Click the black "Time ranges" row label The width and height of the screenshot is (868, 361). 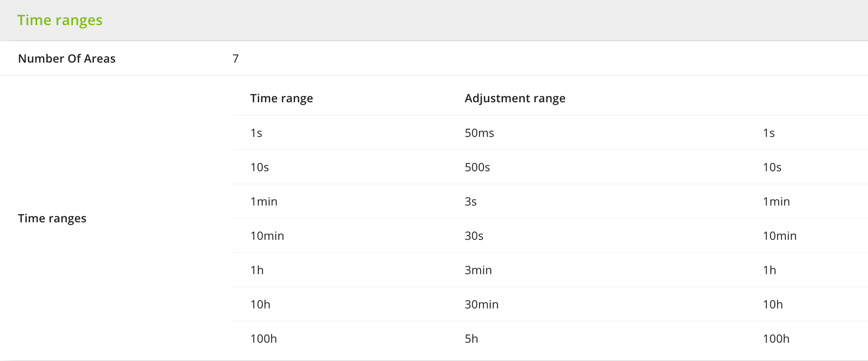(x=52, y=218)
